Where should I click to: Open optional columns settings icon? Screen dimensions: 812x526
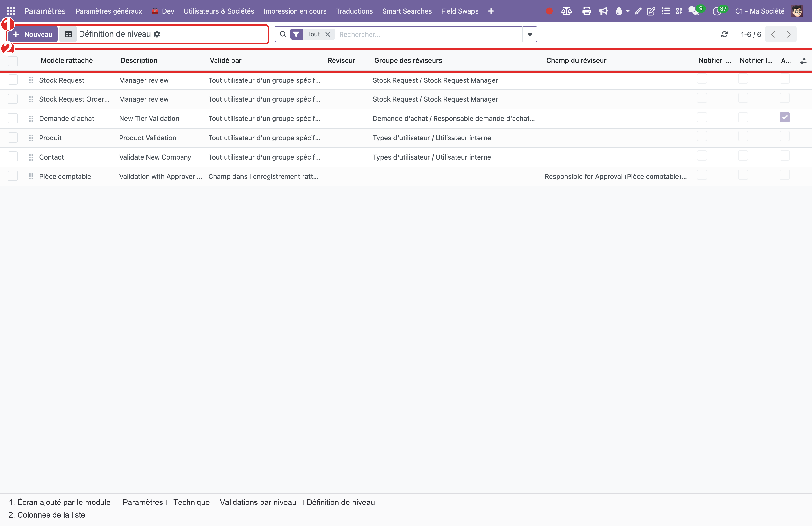803,61
